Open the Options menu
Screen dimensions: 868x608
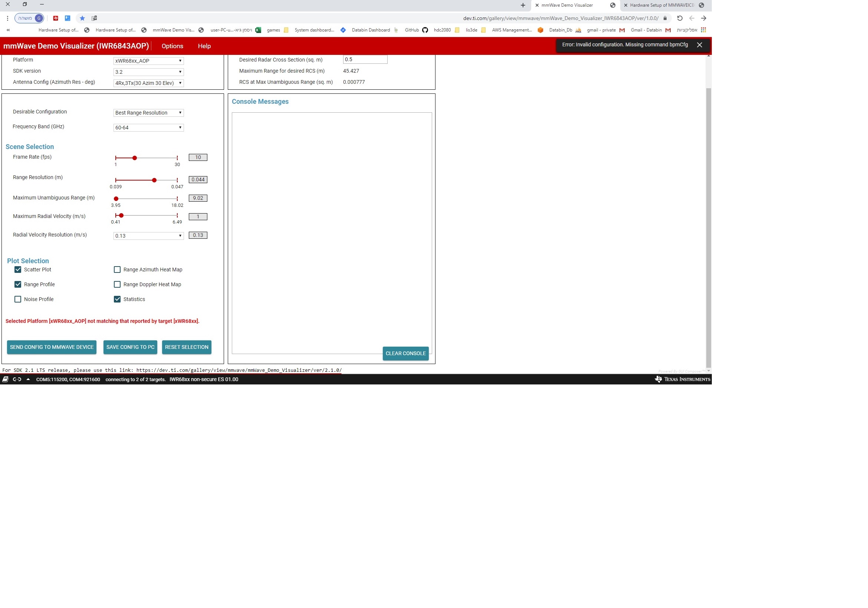[x=172, y=46]
